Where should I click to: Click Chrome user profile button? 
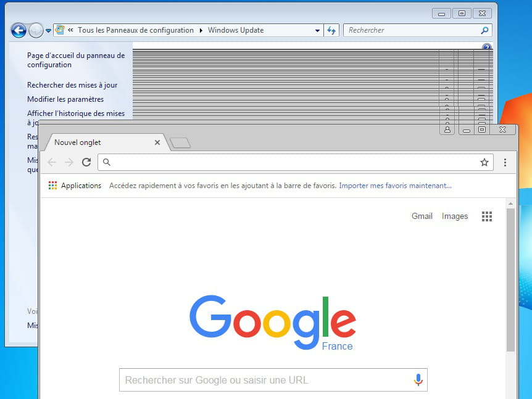click(x=447, y=130)
